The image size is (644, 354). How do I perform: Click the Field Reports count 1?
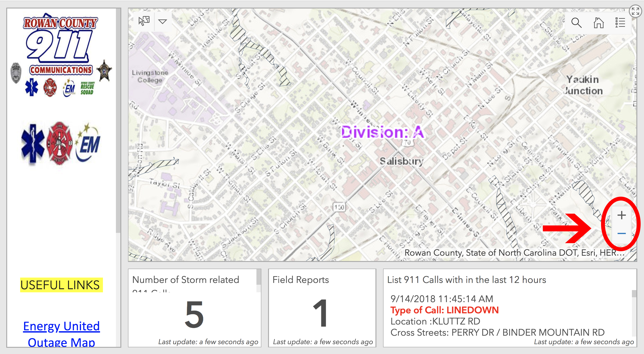tap(320, 314)
